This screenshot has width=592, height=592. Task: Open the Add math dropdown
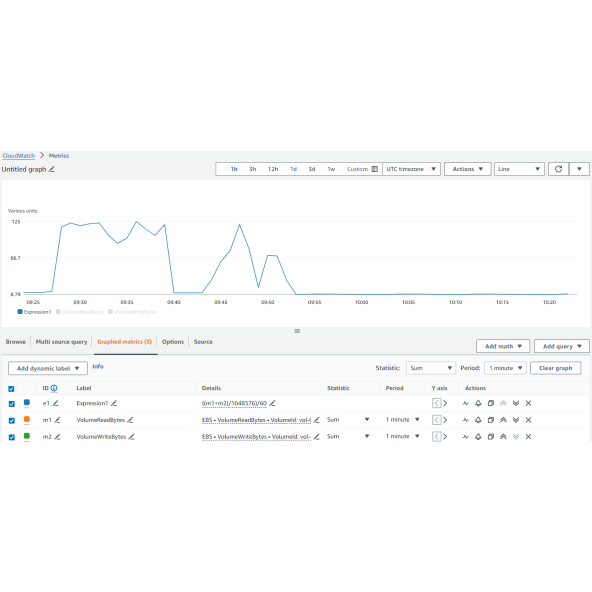[503, 346]
